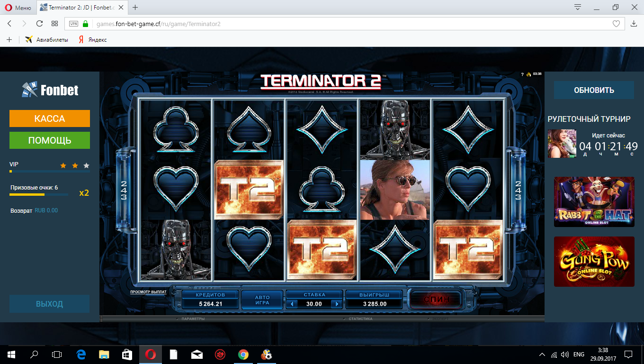Open a new browser tab
Image resolution: width=644 pixels, height=364 pixels.
tap(135, 8)
